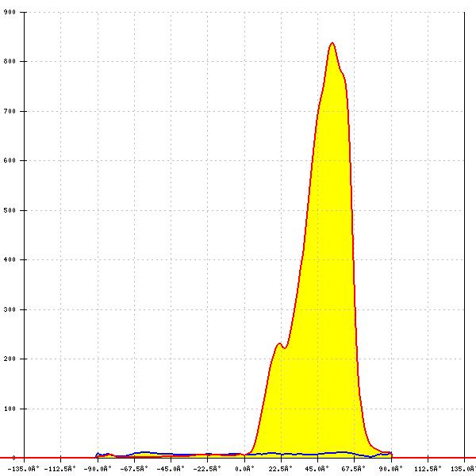
Task: Click the 0.0 x-axis label
Action: (244, 469)
